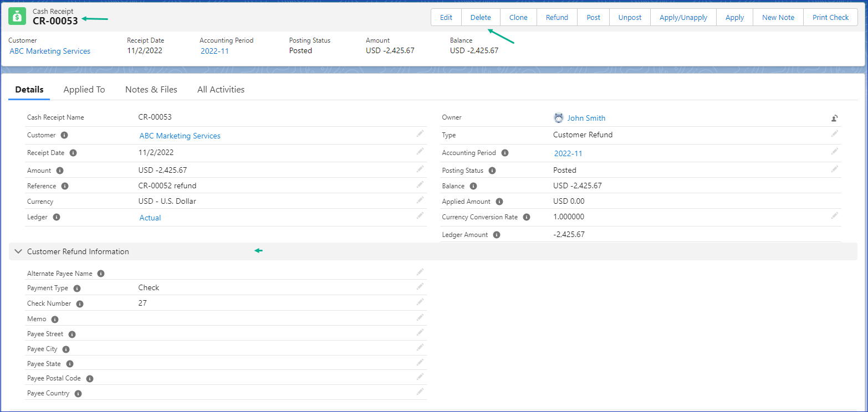Click the pencil icon in Receipt Date row
The image size is (868, 412).
tap(420, 151)
